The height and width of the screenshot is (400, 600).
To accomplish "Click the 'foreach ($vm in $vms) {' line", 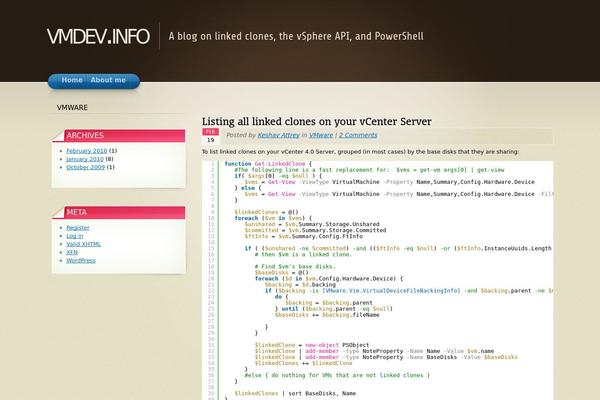I will click(x=273, y=218).
